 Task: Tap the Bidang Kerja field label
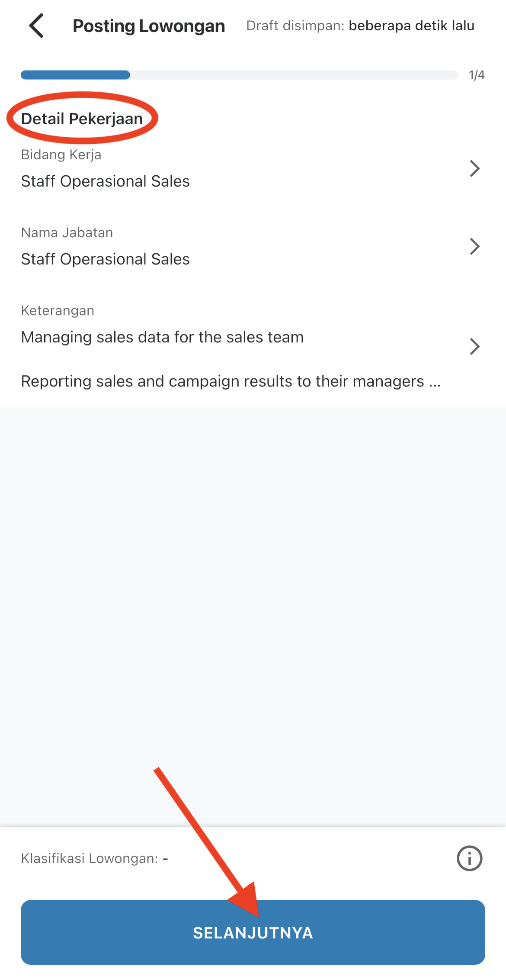tap(61, 155)
